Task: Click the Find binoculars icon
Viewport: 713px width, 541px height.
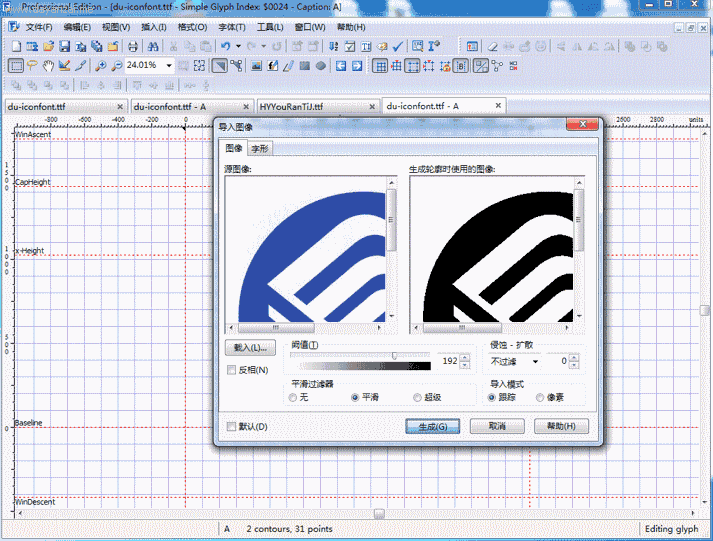Action: tap(153, 46)
